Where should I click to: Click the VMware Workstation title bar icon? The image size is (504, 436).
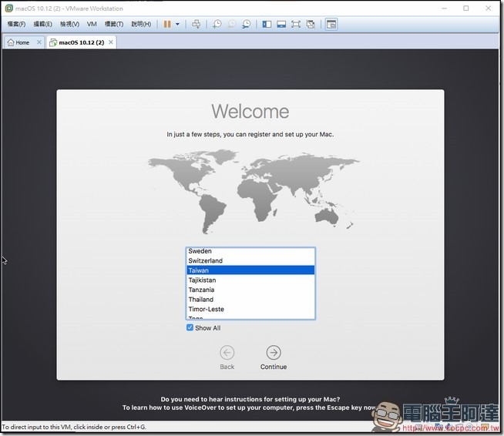(9, 8)
